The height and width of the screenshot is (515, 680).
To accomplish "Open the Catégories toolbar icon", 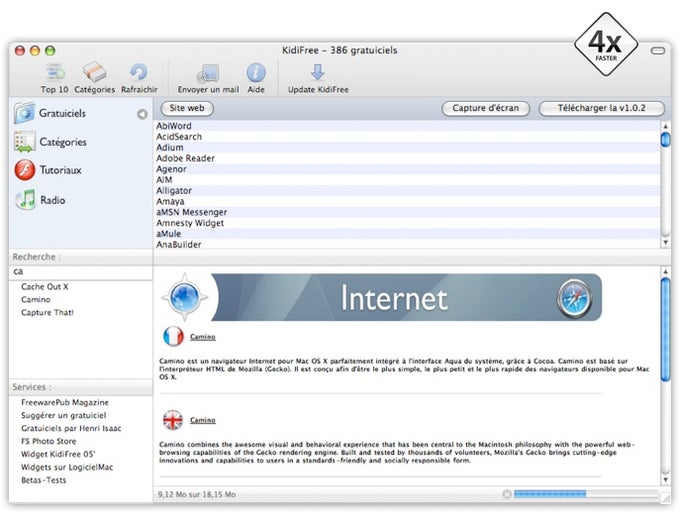I will tap(95, 72).
